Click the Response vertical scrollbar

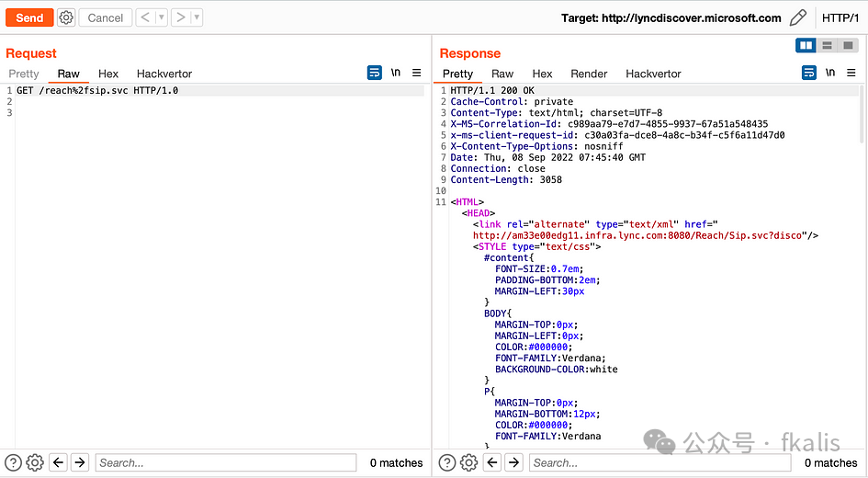point(862,114)
